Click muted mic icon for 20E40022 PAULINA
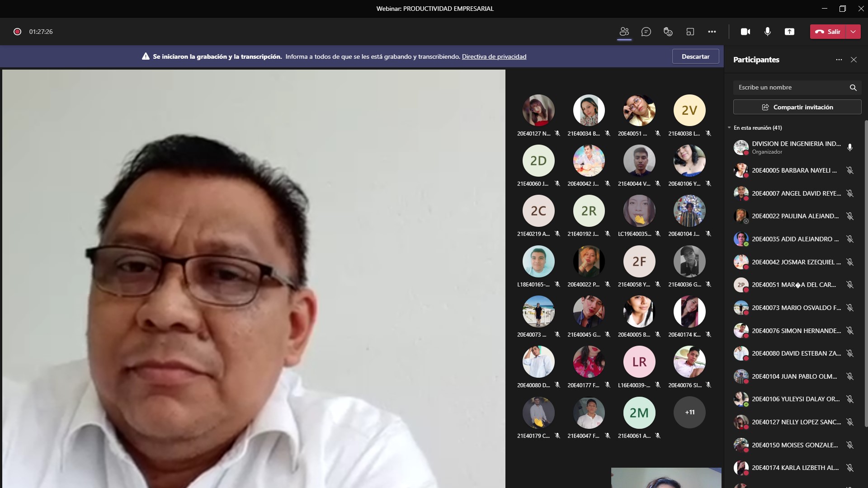This screenshot has width=868, height=488. click(850, 216)
